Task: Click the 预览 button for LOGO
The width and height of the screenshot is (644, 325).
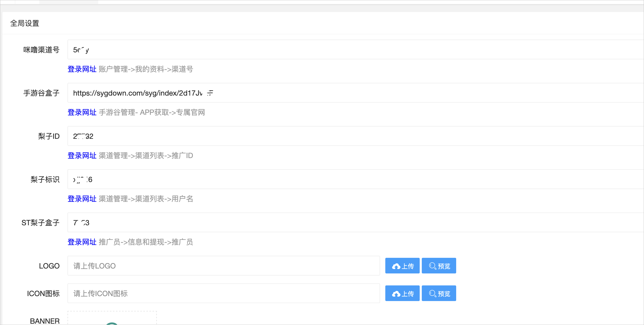Action: pyautogui.click(x=439, y=266)
